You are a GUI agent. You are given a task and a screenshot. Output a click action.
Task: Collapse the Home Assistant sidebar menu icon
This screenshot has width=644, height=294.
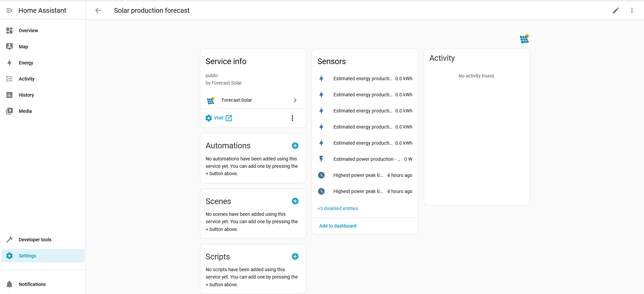pyautogui.click(x=9, y=10)
